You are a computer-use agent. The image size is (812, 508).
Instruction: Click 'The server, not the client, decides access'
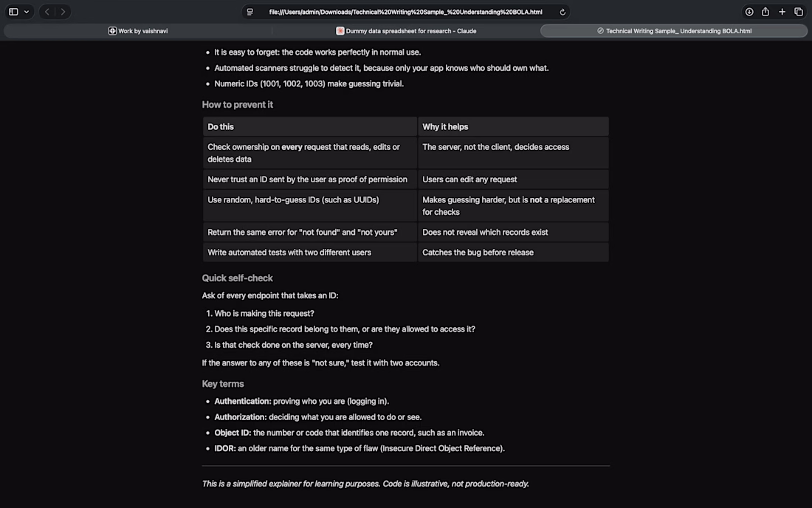tap(513, 154)
